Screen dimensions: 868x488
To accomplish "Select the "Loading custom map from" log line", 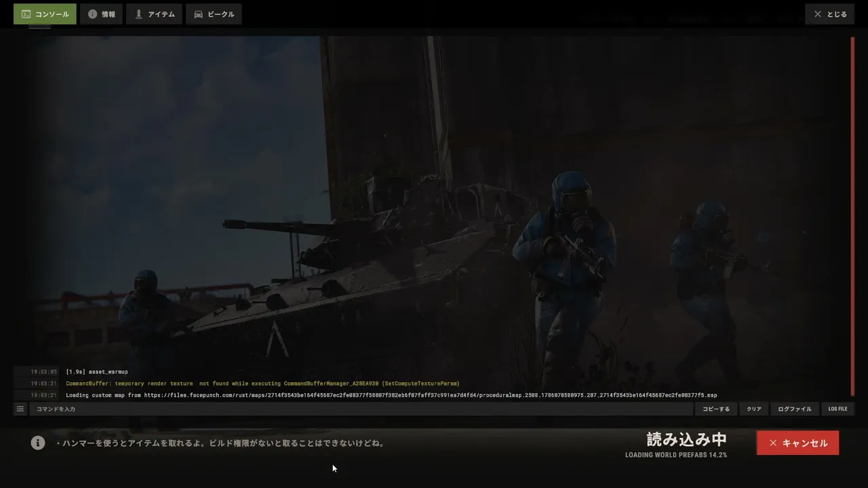I will 391,395.
